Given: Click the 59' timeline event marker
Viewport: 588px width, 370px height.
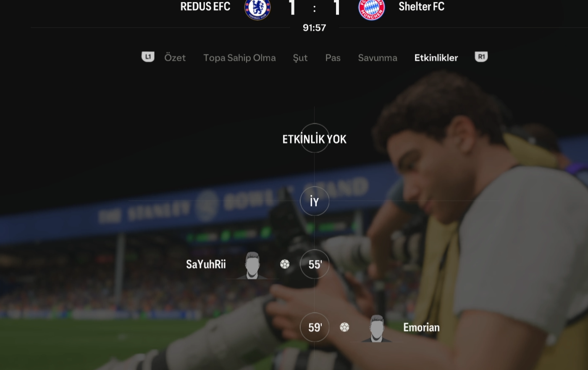Looking at the screenshot, I should (x=315, y=327).
